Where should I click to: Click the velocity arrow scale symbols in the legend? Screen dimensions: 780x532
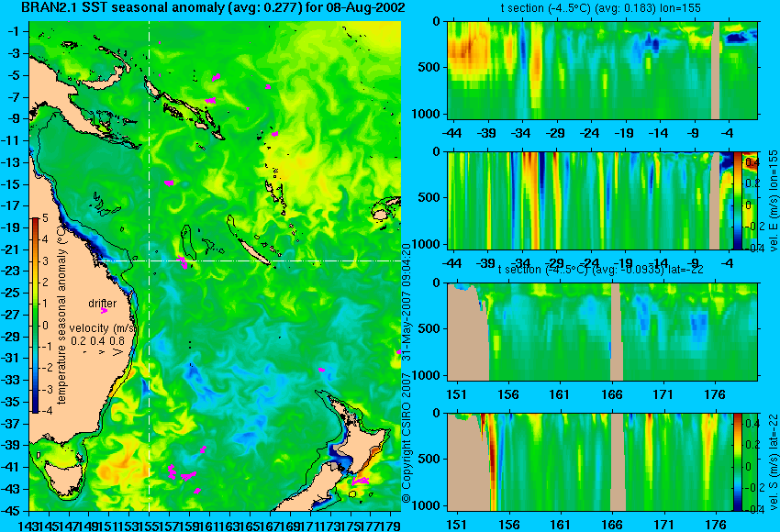tap(103, 352)
